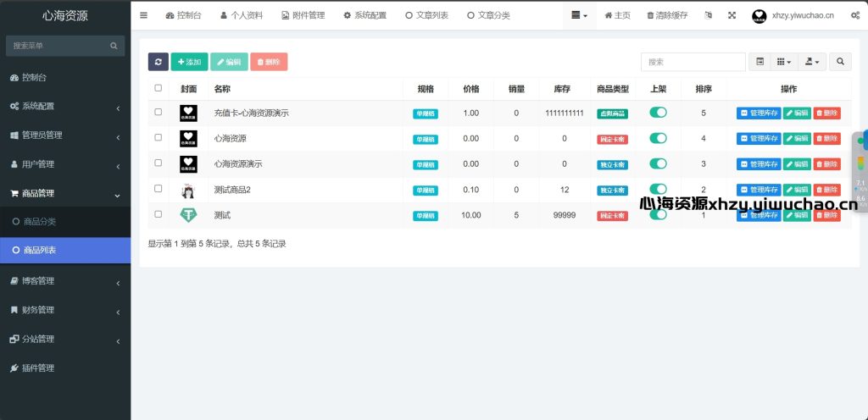Click the 搜索菜单 sidebar search field
This screenshot has height=420, width=868.
tap(65, 46)
